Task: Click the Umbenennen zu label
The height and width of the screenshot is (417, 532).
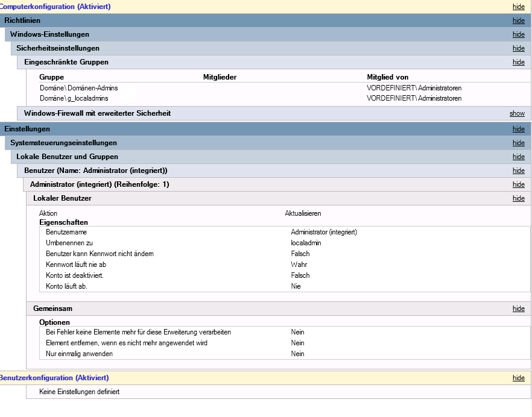Action: (69, 243)
